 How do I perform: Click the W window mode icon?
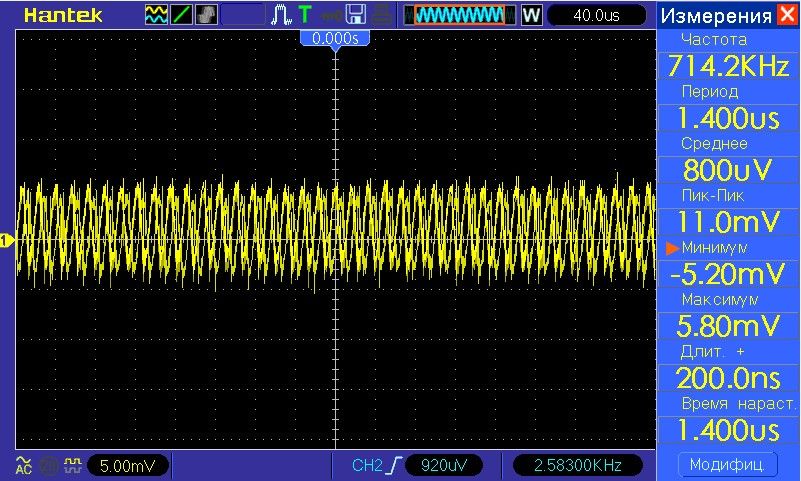coord(531,15)
